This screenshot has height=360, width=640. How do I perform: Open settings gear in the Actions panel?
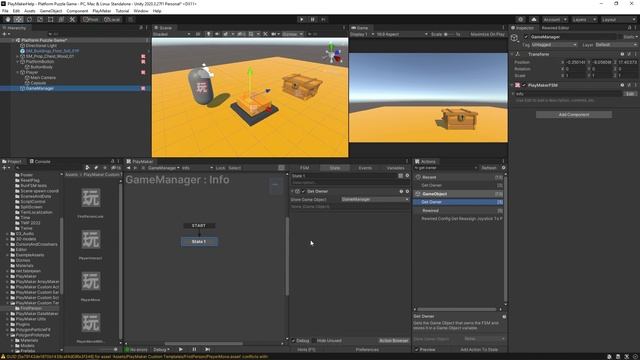coord(503,168)
